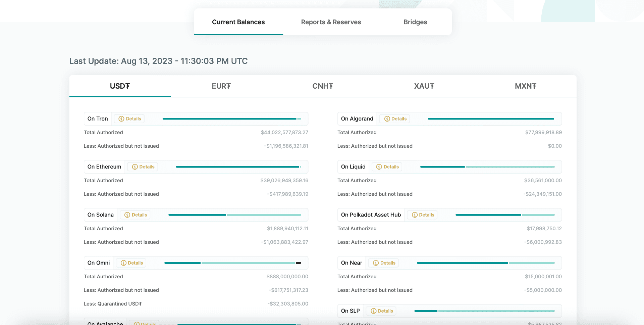This screenshot has height=325, width=644.
Task: Click the On Ethereum balance progress bar
Action: [238, 167]
